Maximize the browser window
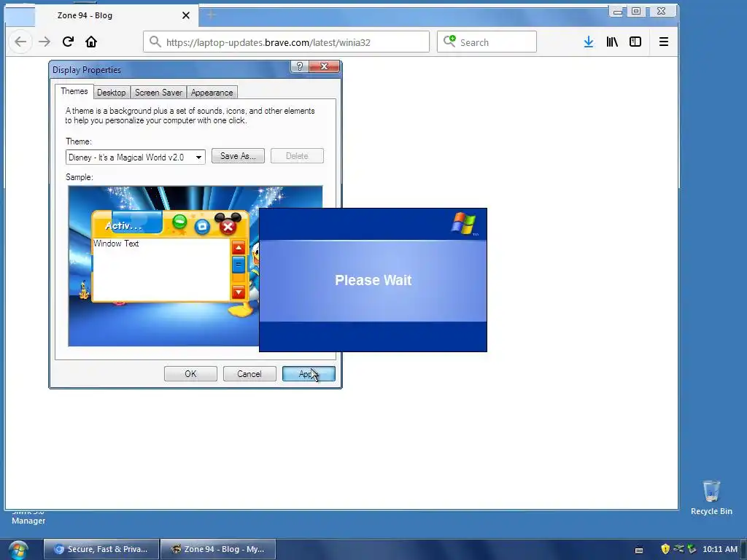 [636, 12]
